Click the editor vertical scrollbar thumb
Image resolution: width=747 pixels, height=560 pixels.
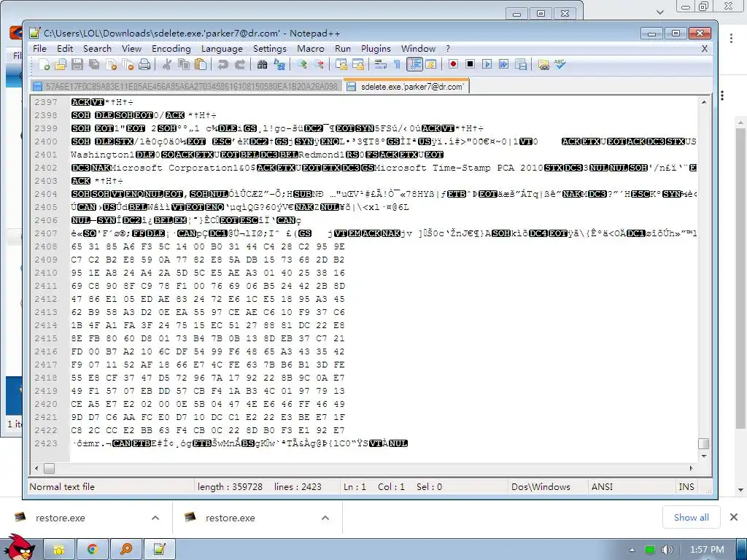tap(704, 443)
